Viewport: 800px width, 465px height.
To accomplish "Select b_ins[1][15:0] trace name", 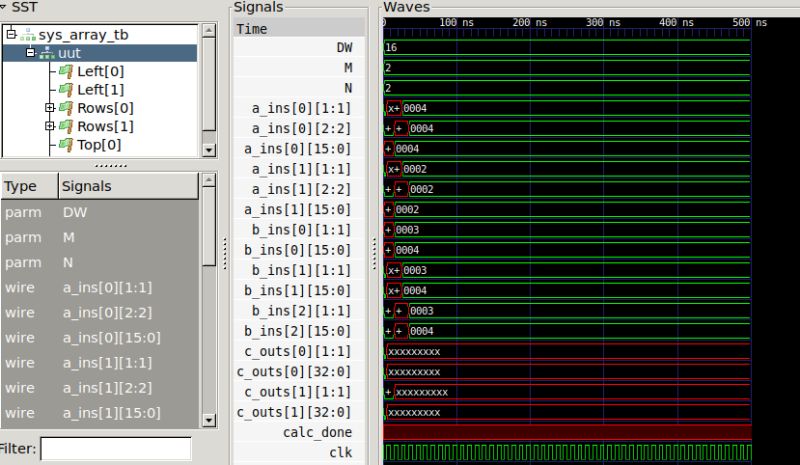I will coord(297,290).
